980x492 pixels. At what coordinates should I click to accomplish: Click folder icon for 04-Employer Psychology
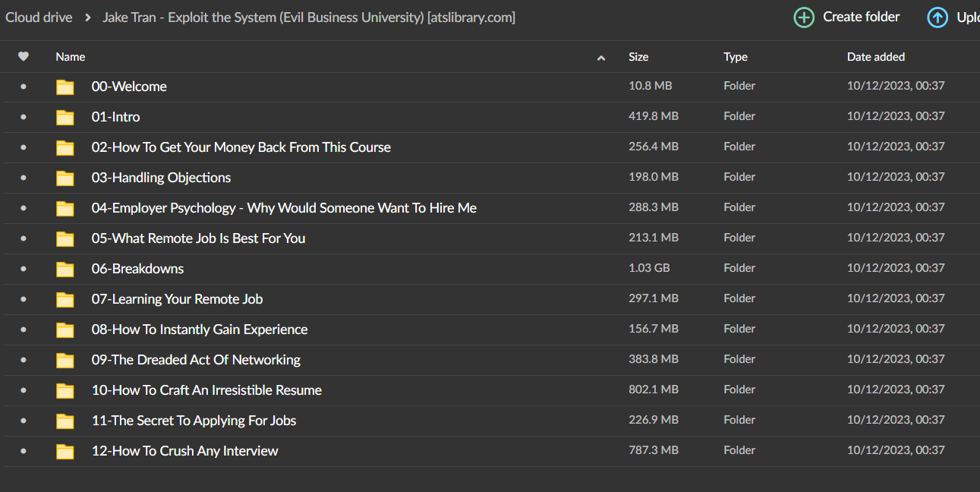(x=65, y=209)
